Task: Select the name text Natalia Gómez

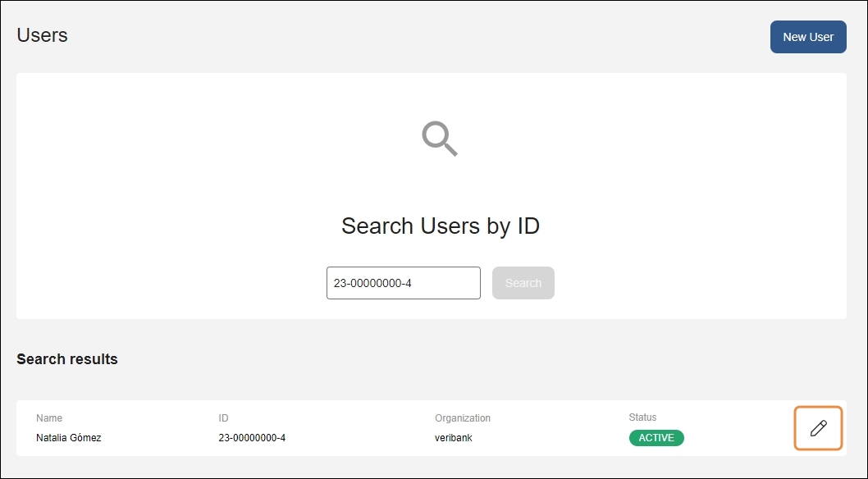Action: pos(69,438)
